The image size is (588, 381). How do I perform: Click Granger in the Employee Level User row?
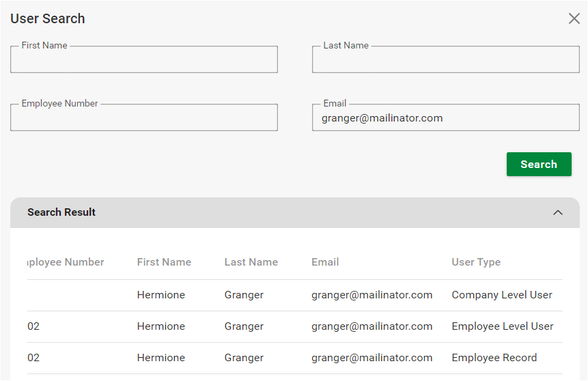244,326
